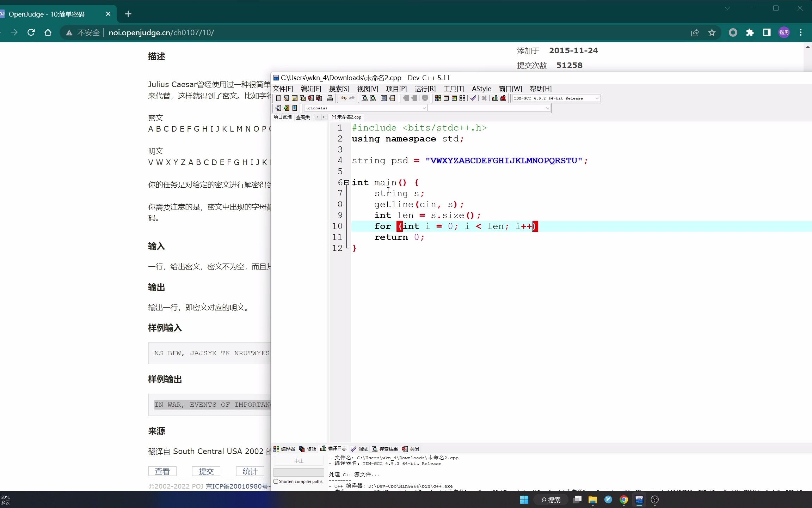Open the TDM-GCC compiler selection dropdown
Image resolution: width=812 pixels, height=508 pixels.
pyautogui.click(x=597, y=98)
